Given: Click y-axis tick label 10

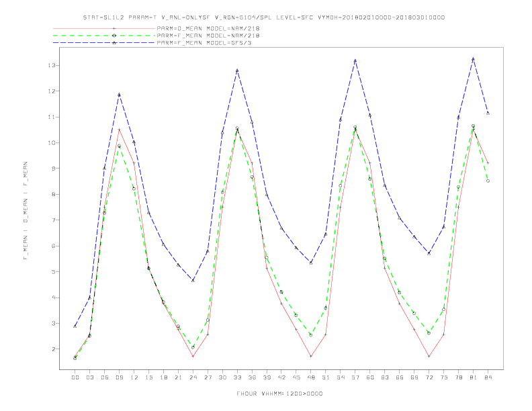Looking at the screenshot, I should (x=51, y=143).
